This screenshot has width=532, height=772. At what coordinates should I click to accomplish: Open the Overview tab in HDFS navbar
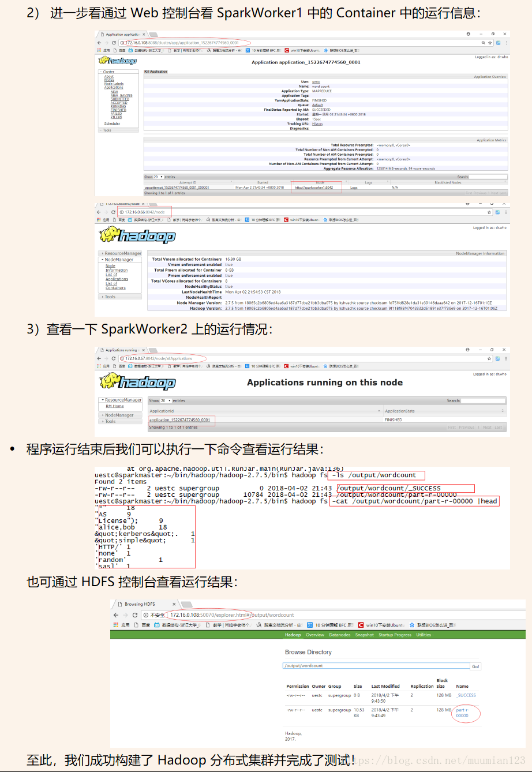tap(315, 635)
